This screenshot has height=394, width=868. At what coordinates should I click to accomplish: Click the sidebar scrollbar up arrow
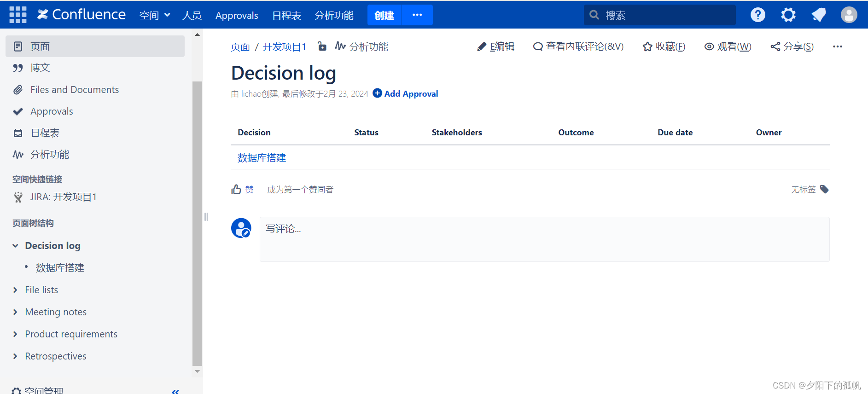(197, 35)
